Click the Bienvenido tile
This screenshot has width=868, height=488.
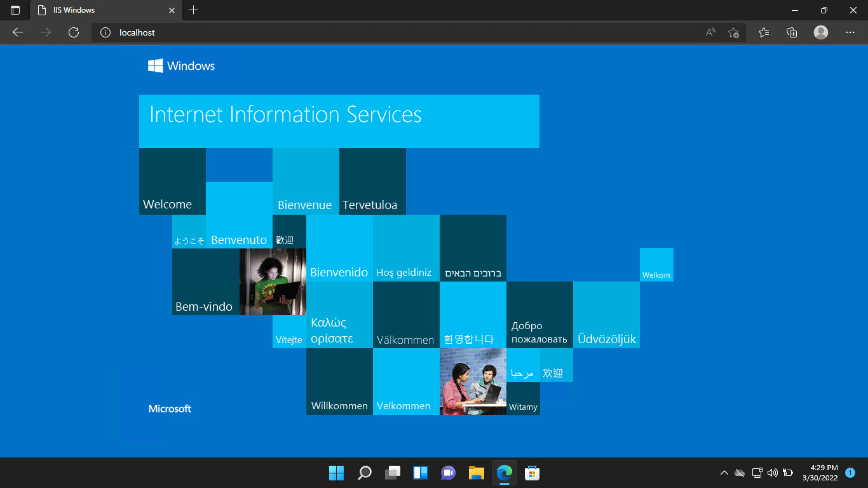coord(339,248)
